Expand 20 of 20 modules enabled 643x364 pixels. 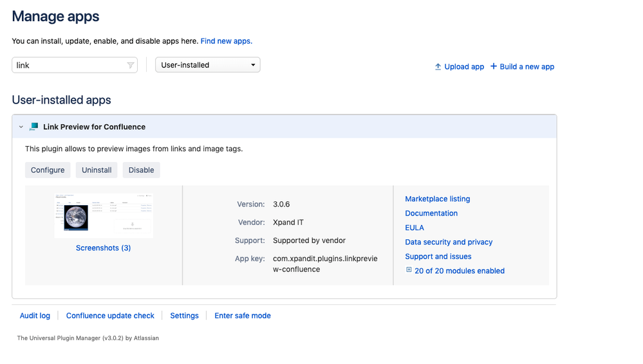point(459,271)
